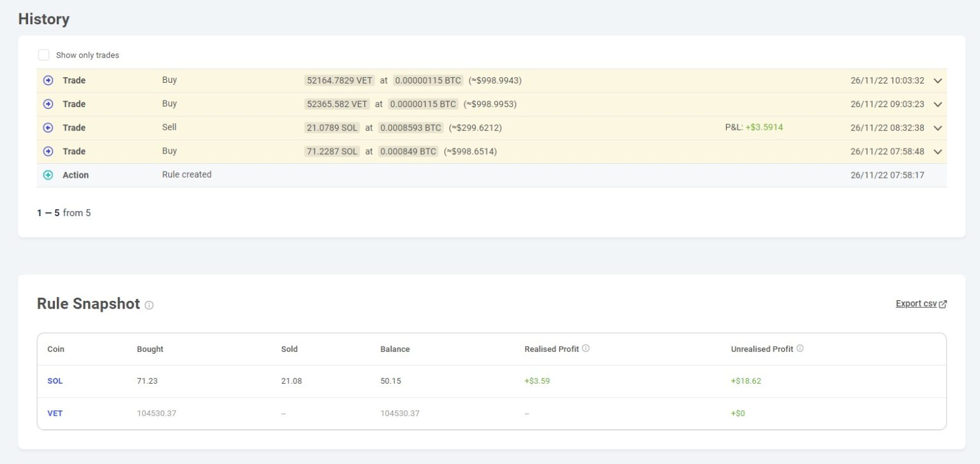The width and height of the screenshot is (980, 464).
Task: Expand the 07:58:48 SOL buy trade details
Action: (x=937, y=152)
